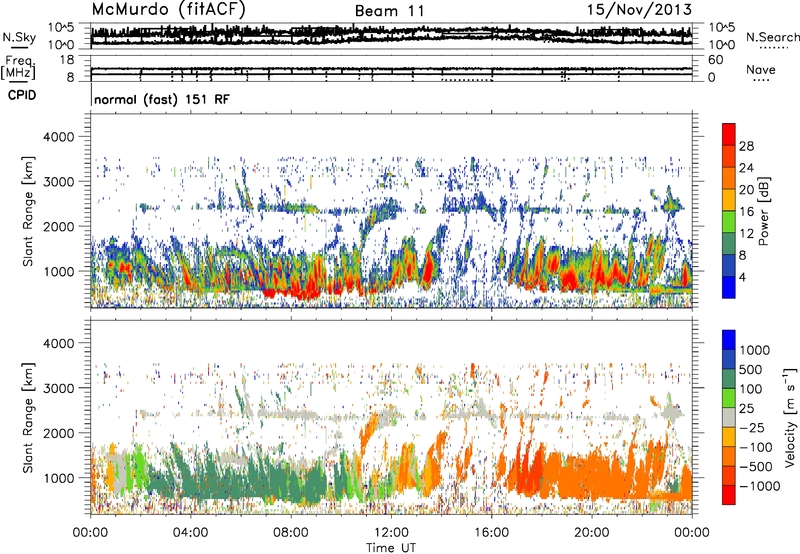Click the bottom red segment of velocity colorbar

tap(729, 495)
